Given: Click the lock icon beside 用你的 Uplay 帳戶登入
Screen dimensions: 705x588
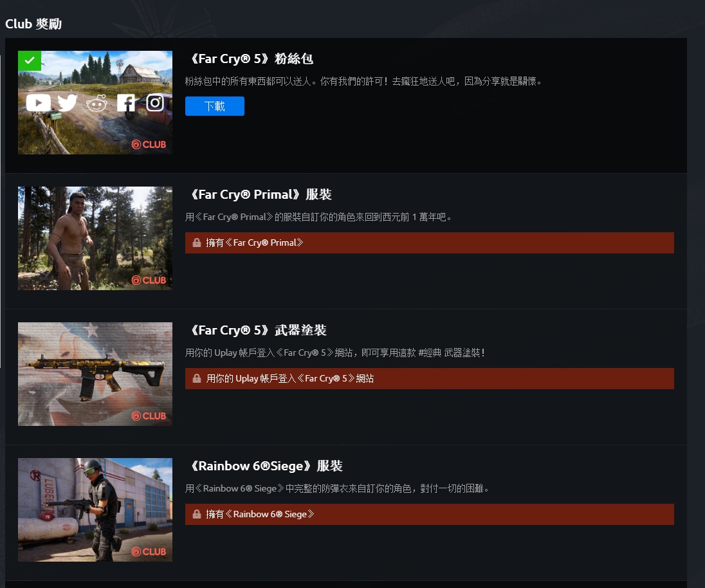Looking at the screenshot, I should pos(196,378).
